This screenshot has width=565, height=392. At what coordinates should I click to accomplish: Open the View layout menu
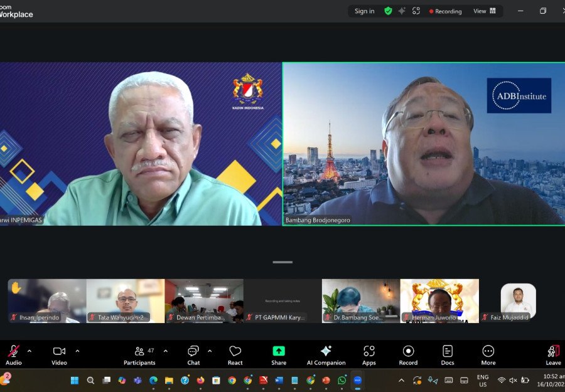[485, 11]
